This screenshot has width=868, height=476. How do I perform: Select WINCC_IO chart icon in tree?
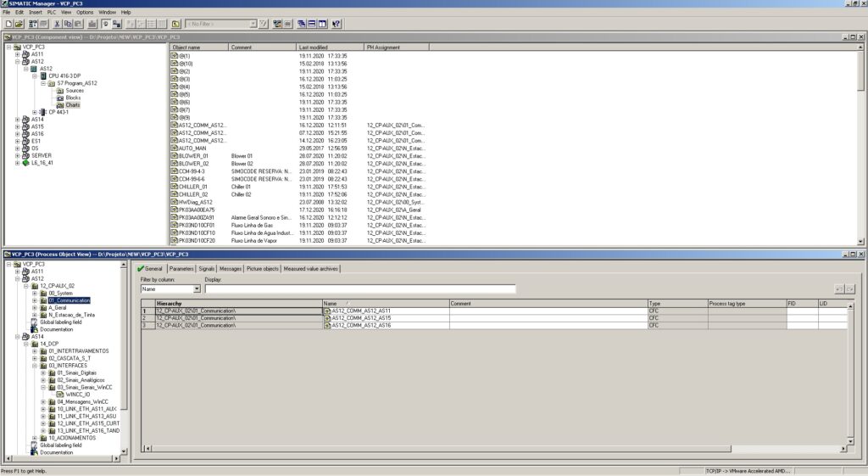(x=60, y=395)
